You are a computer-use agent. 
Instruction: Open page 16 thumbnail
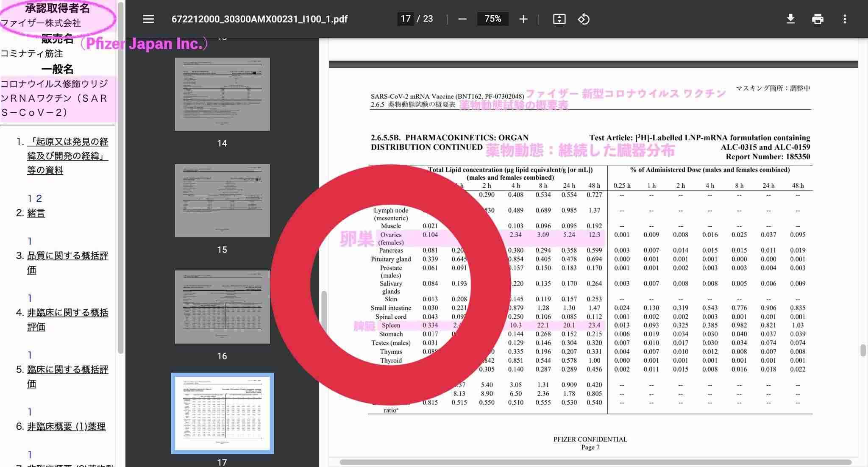222,307
